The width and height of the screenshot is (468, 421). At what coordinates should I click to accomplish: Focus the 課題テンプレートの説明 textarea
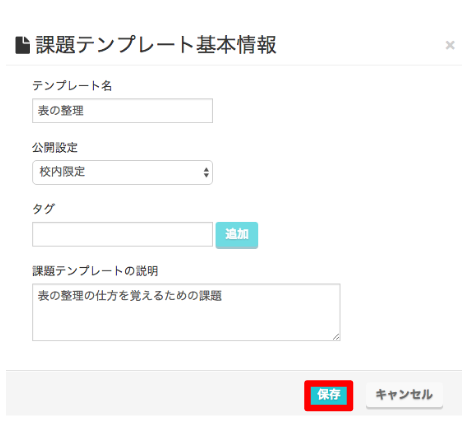click(x=186, y=312)
